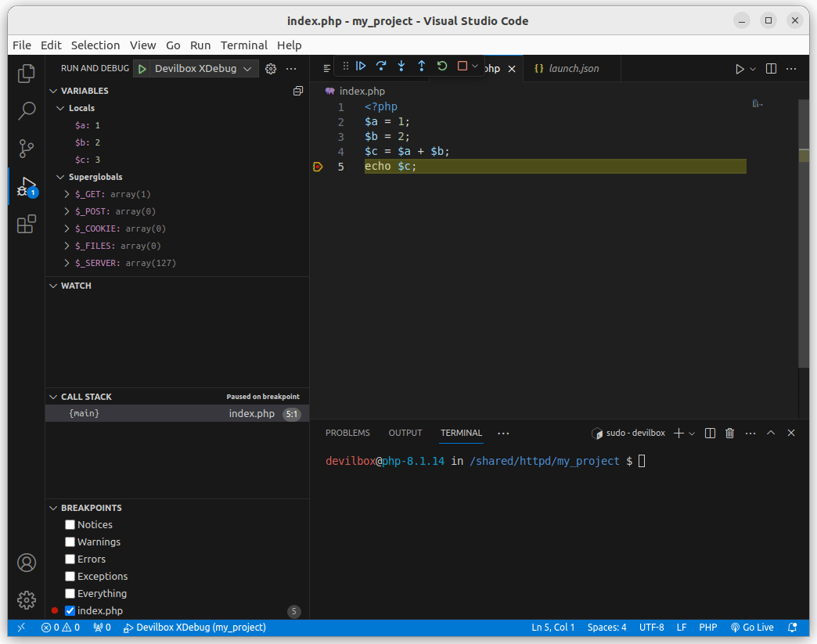Uncheck the index.php breakpoint
This screenshot has height=644, width=817.
(x=70, y=611)
